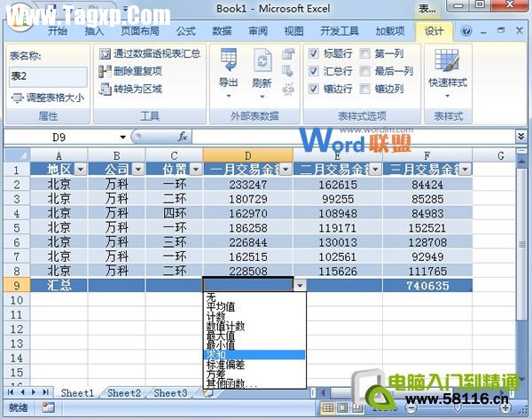Switch to Normal view icon in status bar
Viewport: 532px width, 419px height.
(x=327, y=407)
